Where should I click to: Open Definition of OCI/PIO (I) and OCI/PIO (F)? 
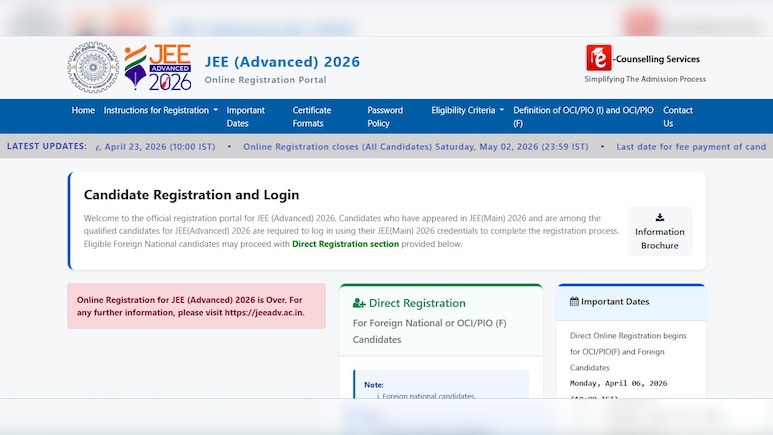coord(583,116)
